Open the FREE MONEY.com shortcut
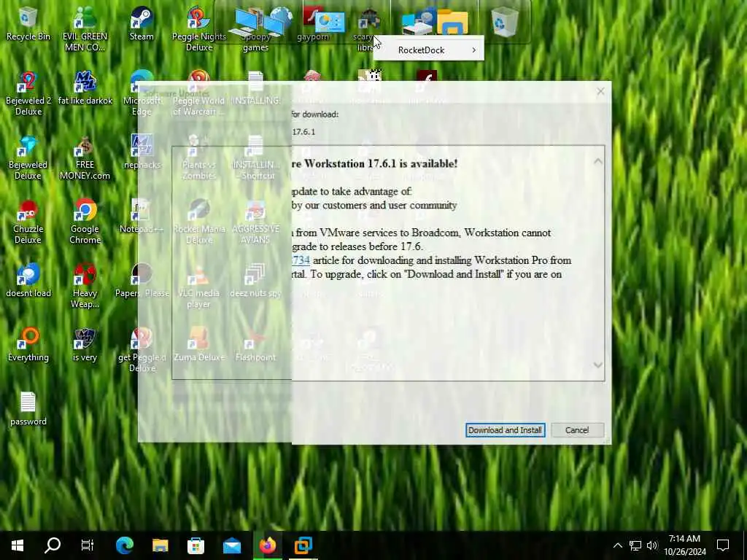Image resolution: width=747 pixels, height=560 pixels. pyautogui.click(x=85, y=157)
